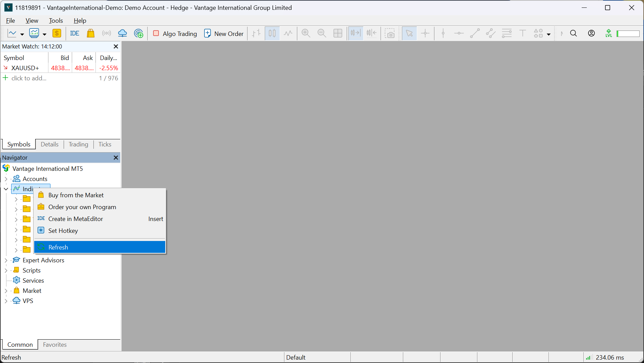Open the chart type toolbar icon
644x363 pixels.
pos(12,33)
